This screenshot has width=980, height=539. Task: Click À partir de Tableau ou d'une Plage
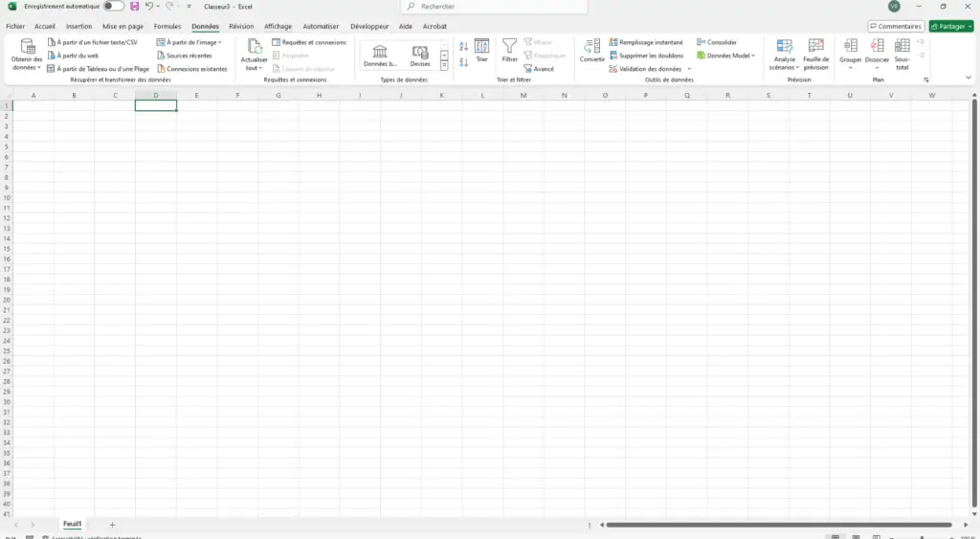pyautogui.click(x=99, y=69)
